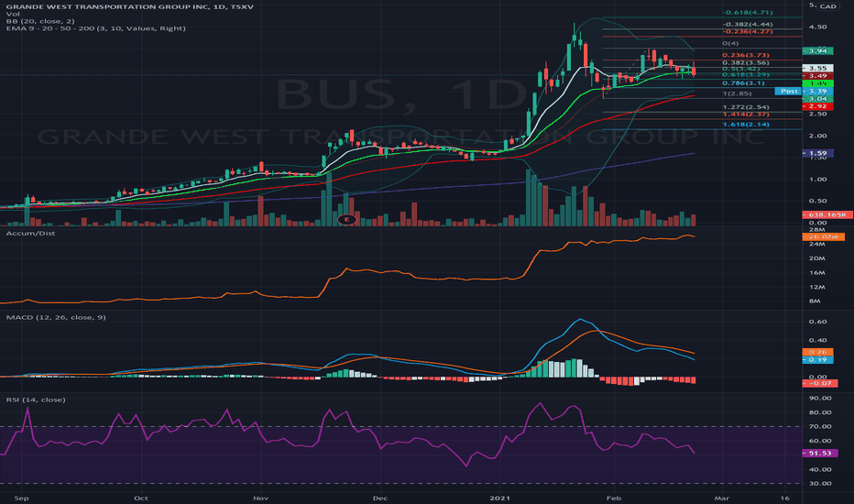The width and height of the screenshot is (854, 504).
Task: Select the 1.414(2.37) Fibonacci level
Action: point(746,115)
